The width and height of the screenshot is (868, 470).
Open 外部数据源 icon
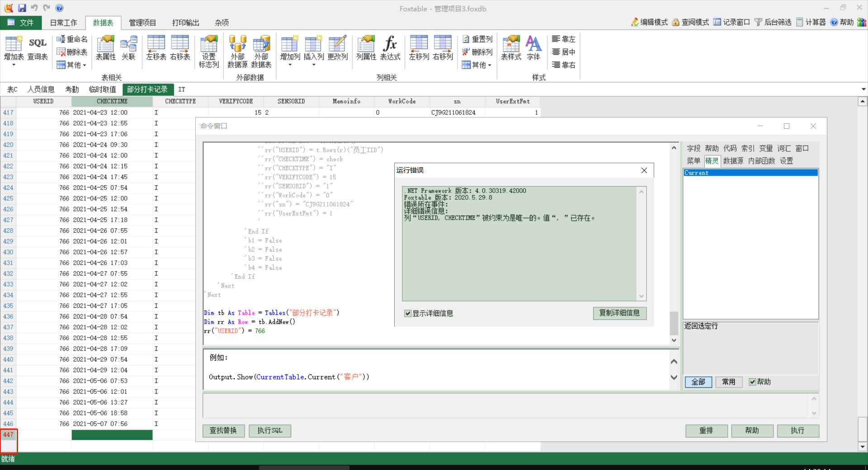[x=237, y=52]
